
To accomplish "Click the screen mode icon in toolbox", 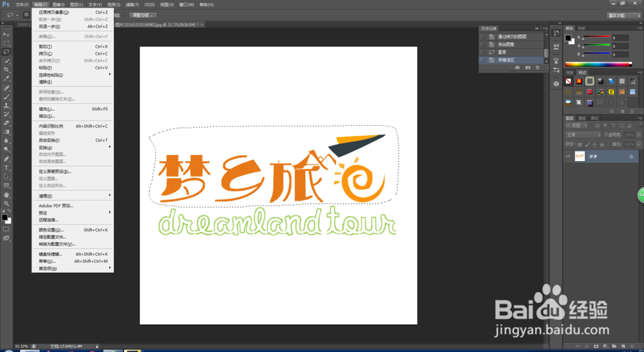I will pos(6,238).
